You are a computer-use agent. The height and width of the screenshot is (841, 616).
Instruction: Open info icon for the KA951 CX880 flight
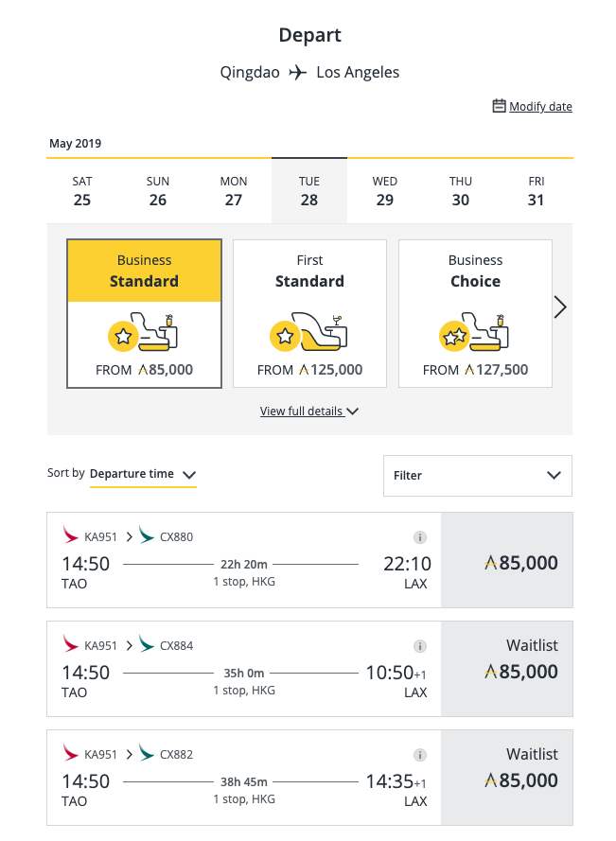pos(420,537)
